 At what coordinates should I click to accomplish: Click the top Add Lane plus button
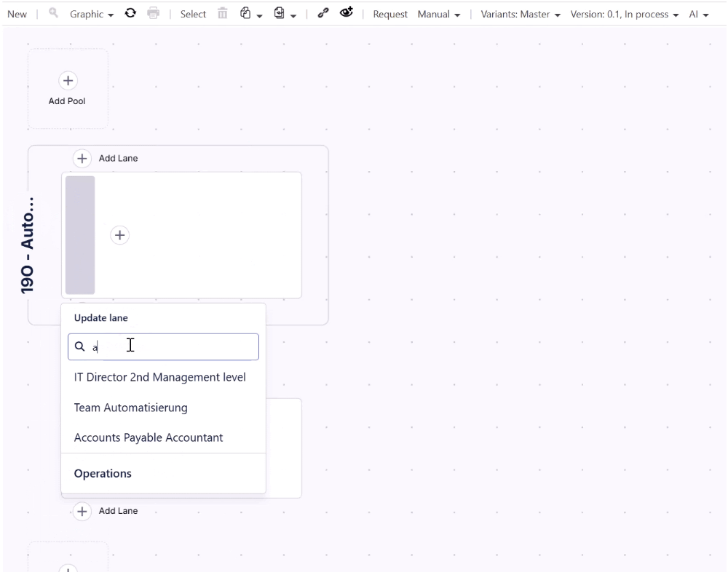[82, 159]
